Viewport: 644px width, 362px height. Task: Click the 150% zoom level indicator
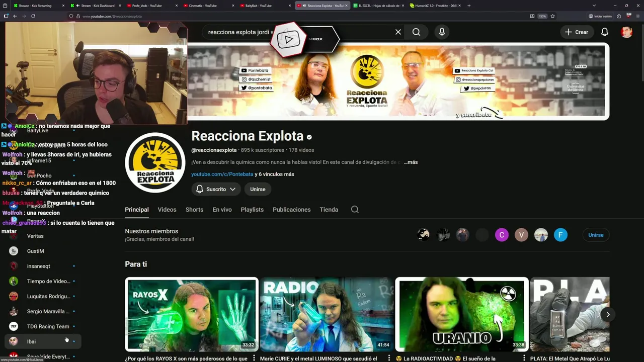542,16
